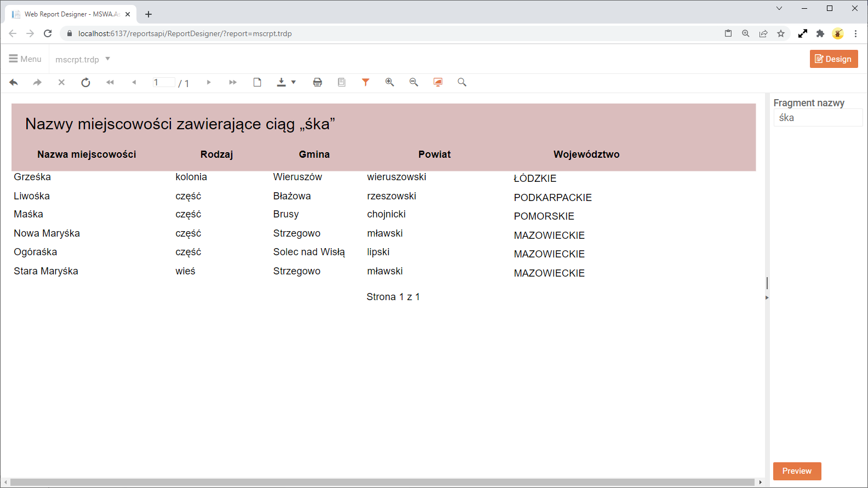Click the zoom in magnifier icon
This screenshot has height=488, width=868.
pos(390,82)
